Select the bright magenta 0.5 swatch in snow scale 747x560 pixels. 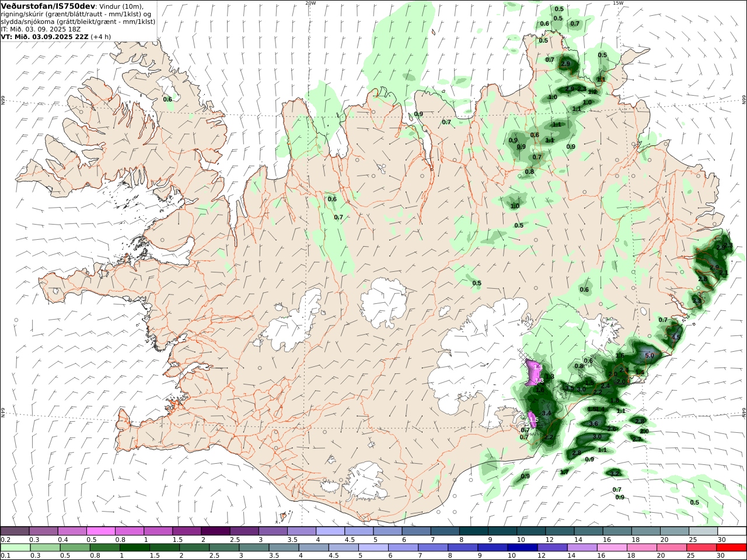(x=101, y=531)
